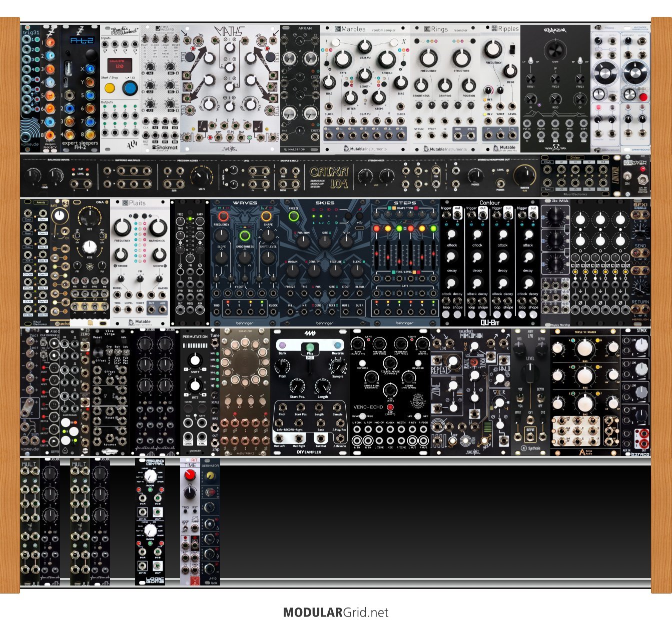The image size is (672, 623).
Task: Flip the ON power toggle switch in the second row
Action: tap(627, 176)
